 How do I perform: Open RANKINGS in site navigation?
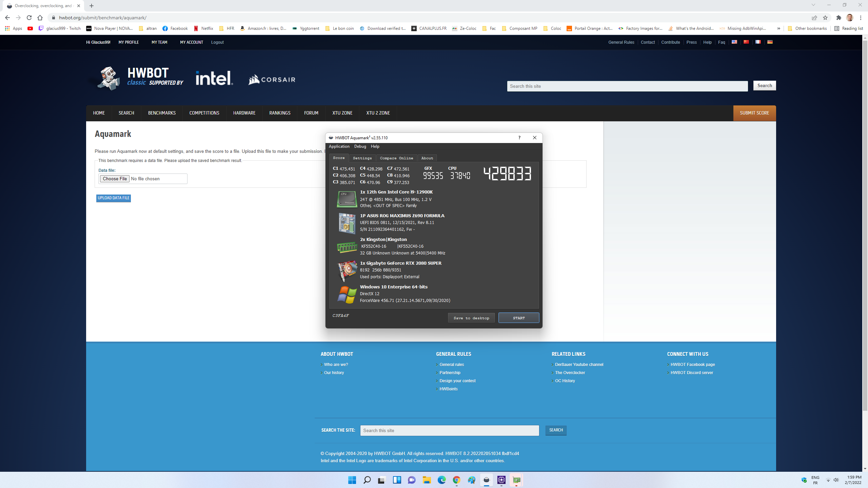click(x=280, y=113)
